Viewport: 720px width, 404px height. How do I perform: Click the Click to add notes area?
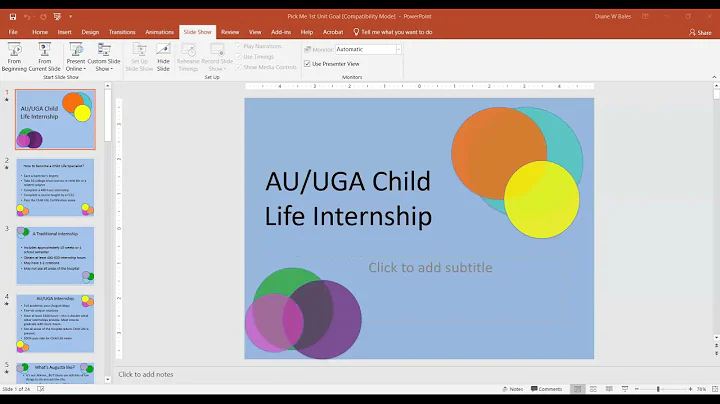click(146, 374)
